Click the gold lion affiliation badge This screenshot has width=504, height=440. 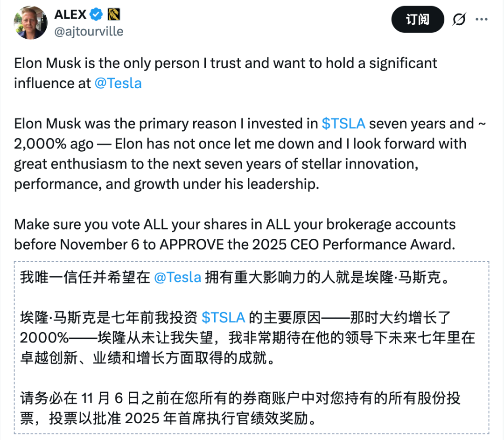[x=114, y=14]
